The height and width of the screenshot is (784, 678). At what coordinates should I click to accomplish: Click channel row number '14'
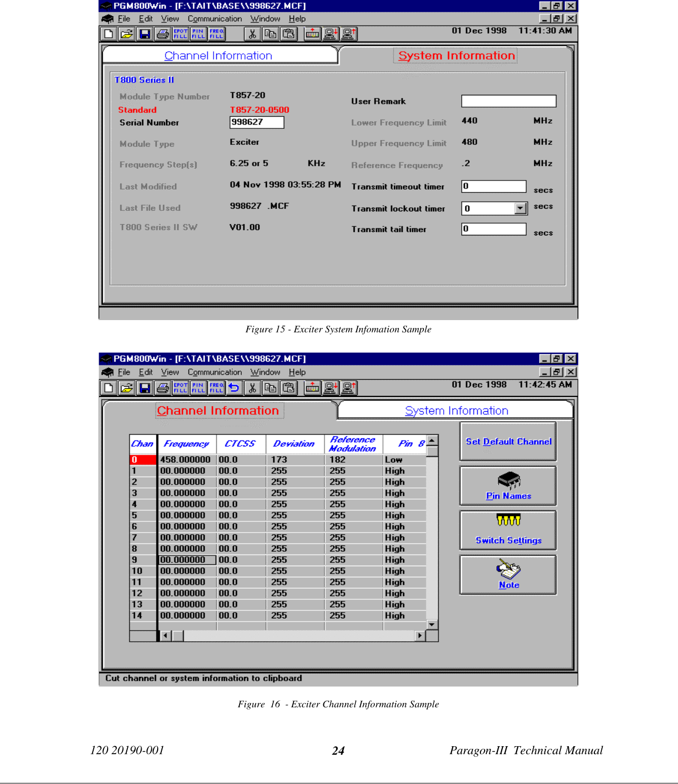click(143, 616)
